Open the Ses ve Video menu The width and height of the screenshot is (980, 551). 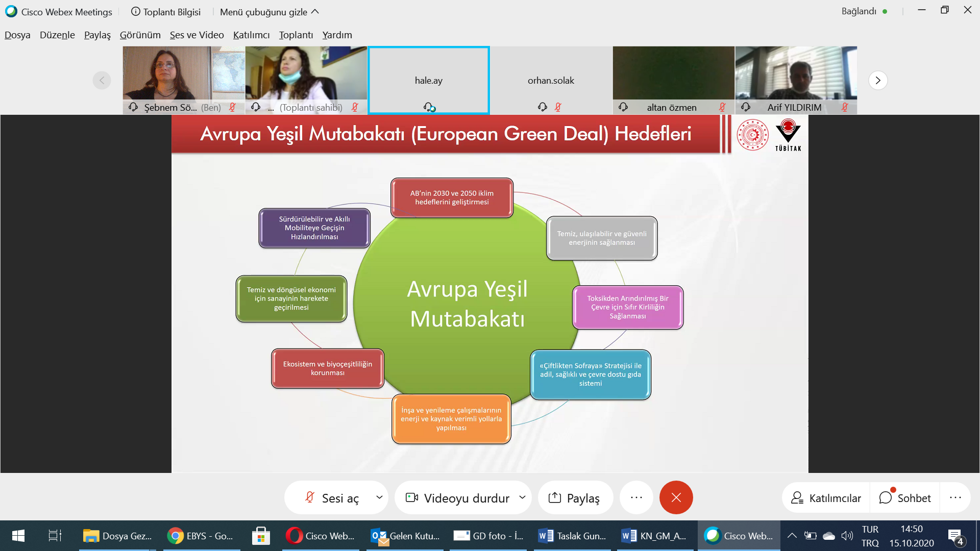(197, 35)
